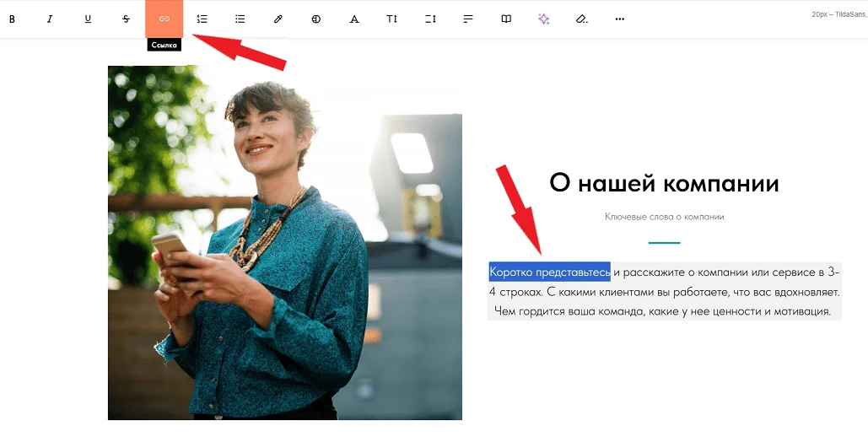The height and width of the screenshot is (442, 868).
Task: Click the book icon in toolbar
Action: point(506,19)
